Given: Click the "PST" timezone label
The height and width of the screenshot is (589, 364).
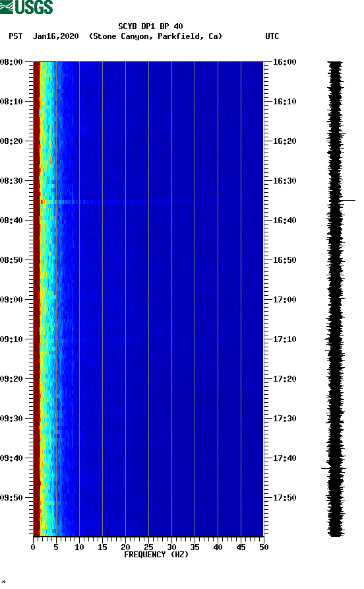Looking at the screenshot, I should [x=15, y=36].
